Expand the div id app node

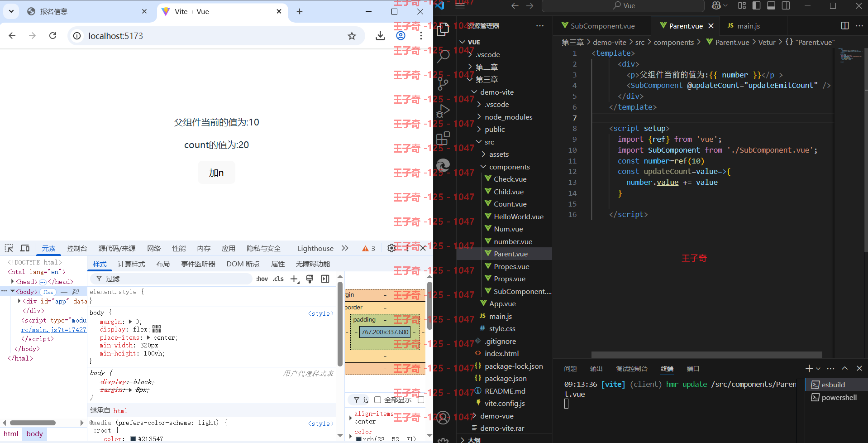coord(19,301)
